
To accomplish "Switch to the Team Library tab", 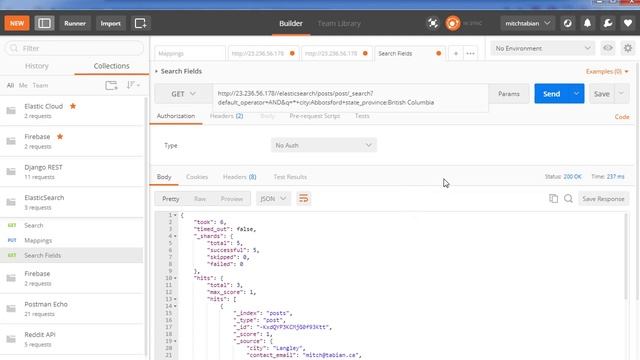I will (x=339, y=24).
